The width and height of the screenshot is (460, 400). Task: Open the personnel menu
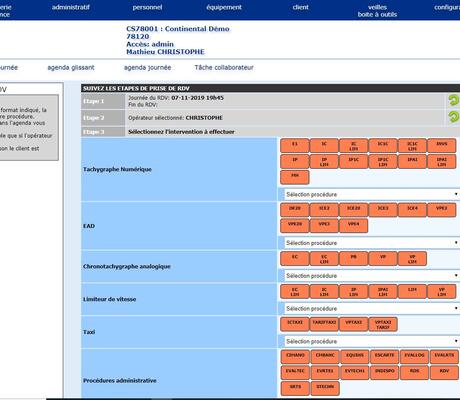[x=147, y=7]
